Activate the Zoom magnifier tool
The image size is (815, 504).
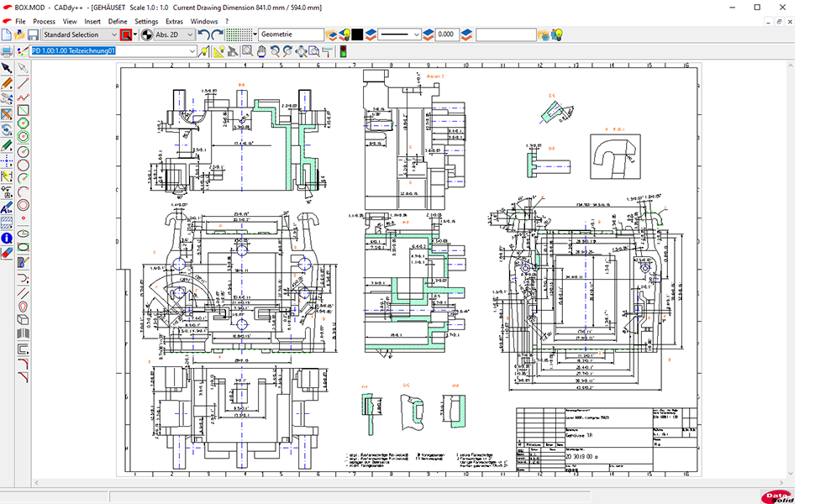(246, 51)
